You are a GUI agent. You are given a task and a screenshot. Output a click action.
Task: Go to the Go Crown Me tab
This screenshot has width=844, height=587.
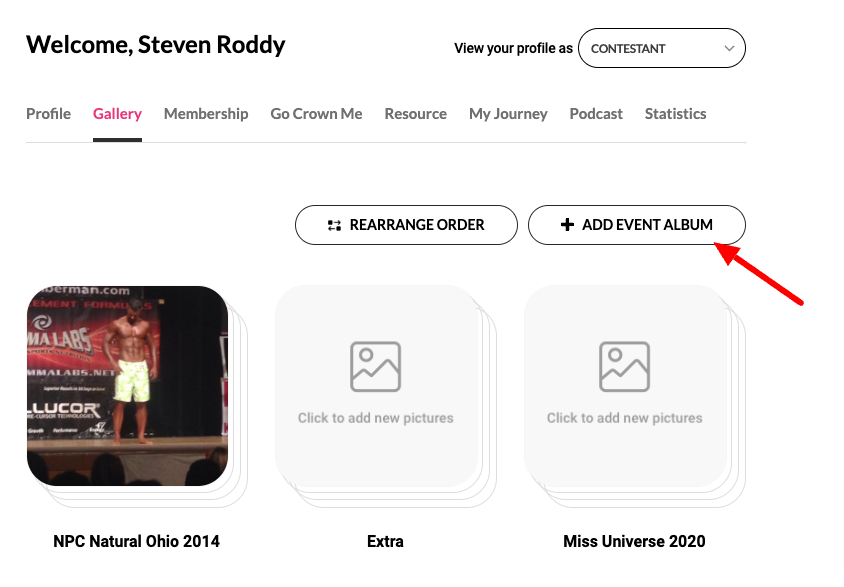316,114
